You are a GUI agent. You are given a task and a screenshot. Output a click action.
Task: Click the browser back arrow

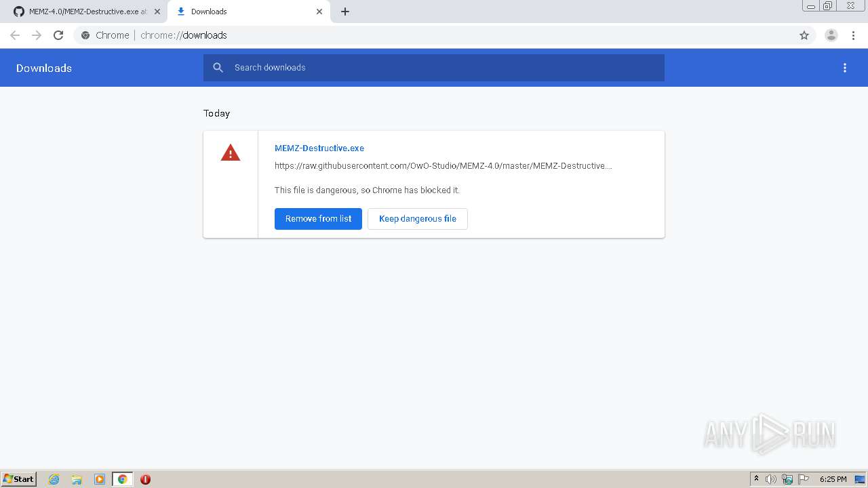(x=15, y=35)
